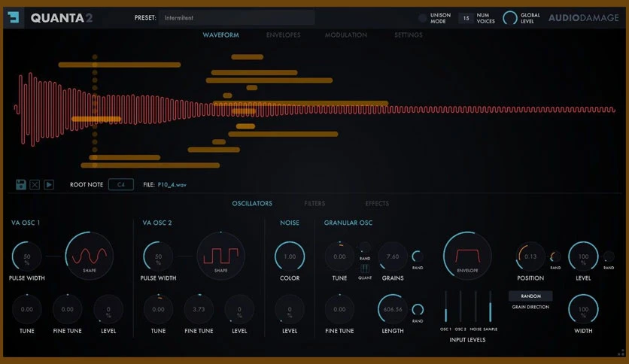This screenshot has width=629, height=364.
Task: Open the Settings tab
Action: [409, 35]
